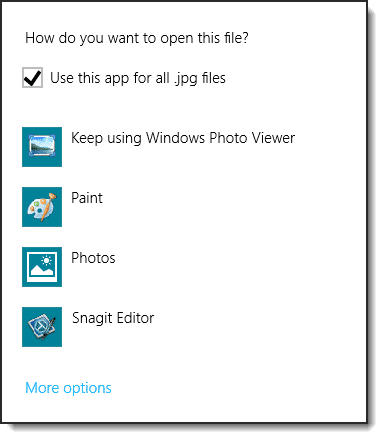
Task: Select the 'Photos' text entry
Action: pos(93,258)
